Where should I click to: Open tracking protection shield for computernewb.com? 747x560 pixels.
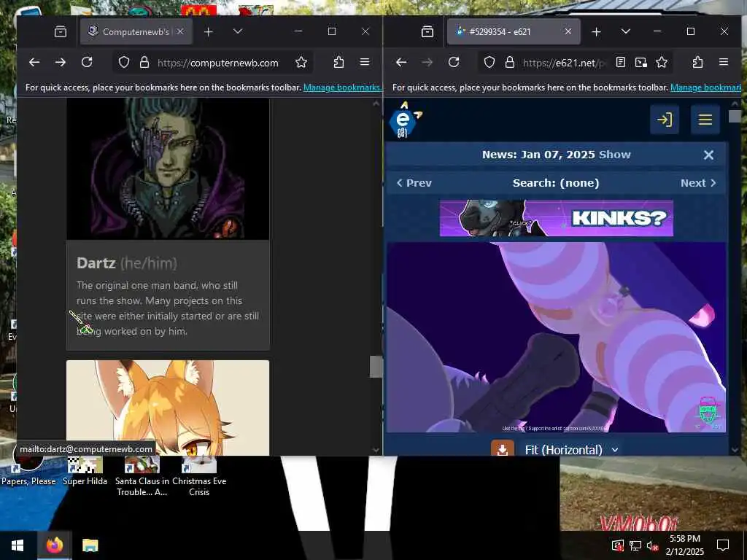tap(124, 63)
